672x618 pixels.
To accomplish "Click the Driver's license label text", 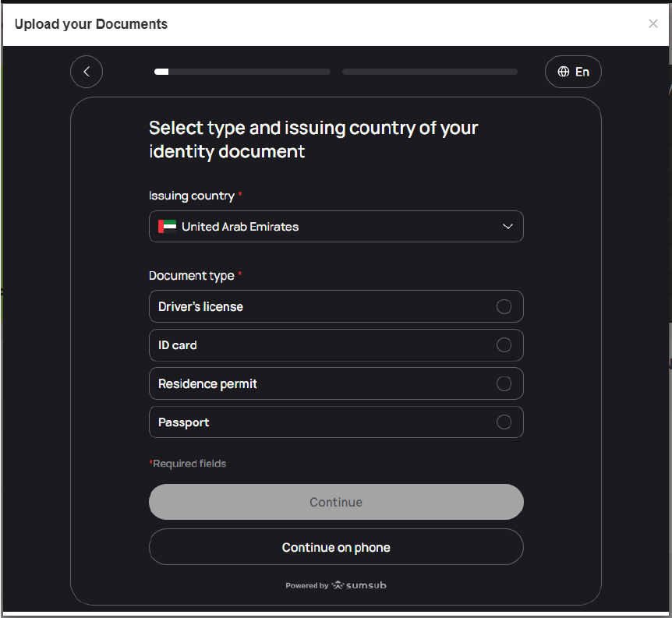I will pyautogui.click(x=200, y=307).
